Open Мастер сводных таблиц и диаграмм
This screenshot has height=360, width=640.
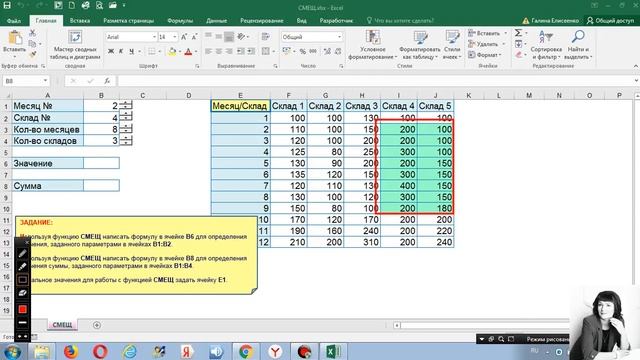pos(75,45)
